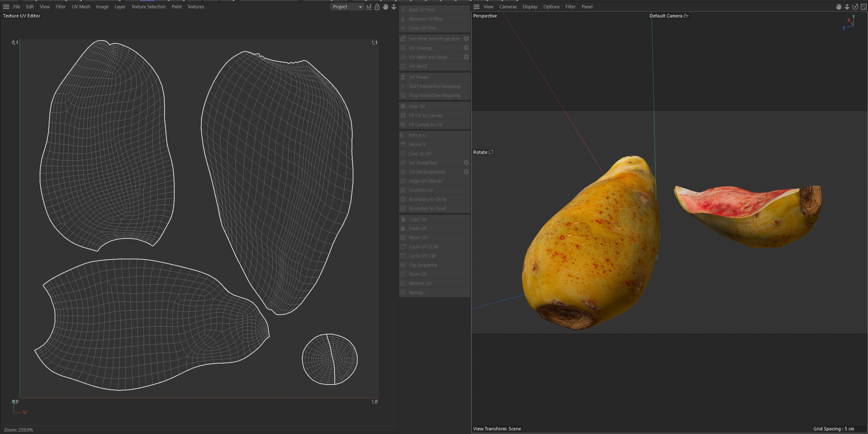The width and height of the screenshot is (868, 434).
Task: Open the viewport Cameras menu
Action: pyautogui.click(x=508, y=7)
